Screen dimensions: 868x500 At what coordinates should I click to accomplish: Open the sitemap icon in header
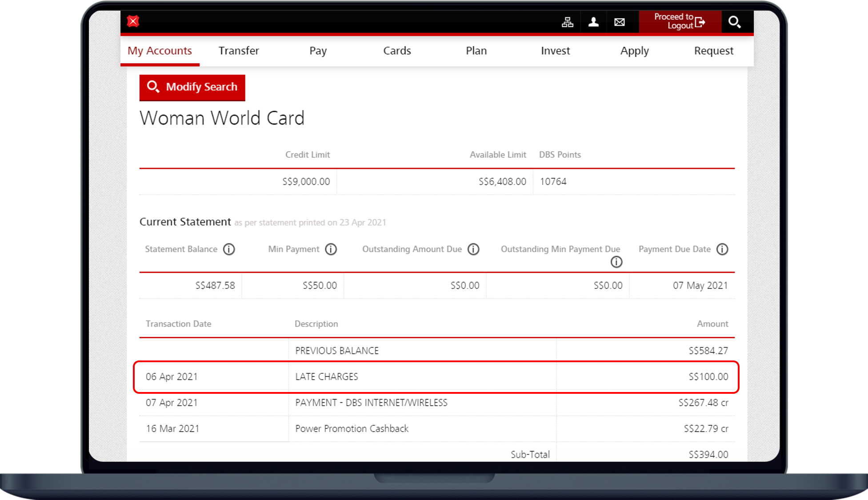[x=567, y=22]
